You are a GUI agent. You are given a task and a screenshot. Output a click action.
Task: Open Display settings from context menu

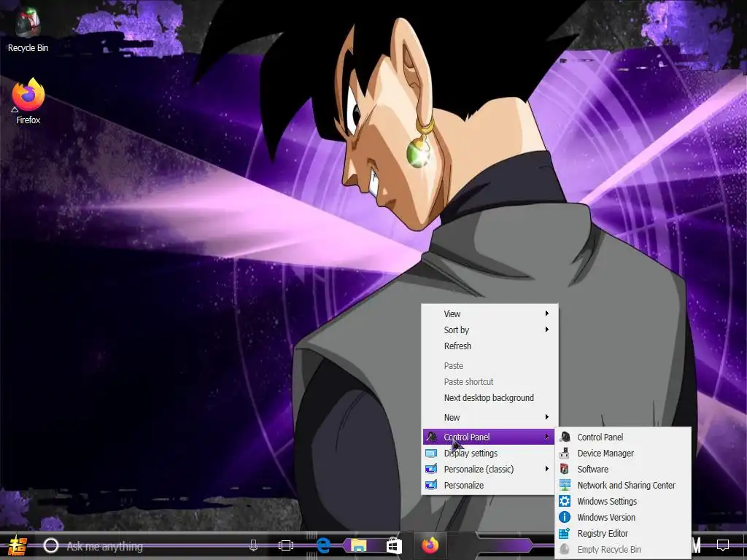[x=489, y=454]
